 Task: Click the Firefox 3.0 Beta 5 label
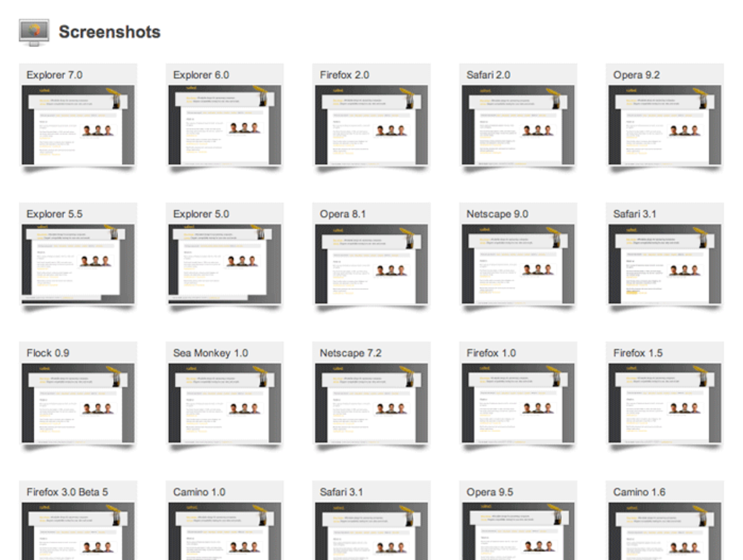67,492
